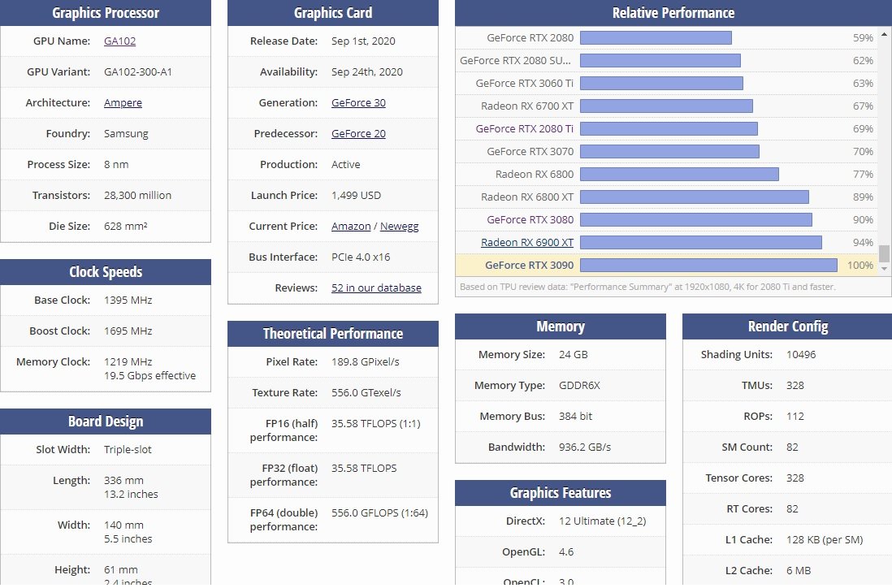The image size is (892, 588).
Task: Open the Newegg current price link
Action: (399, 226)
